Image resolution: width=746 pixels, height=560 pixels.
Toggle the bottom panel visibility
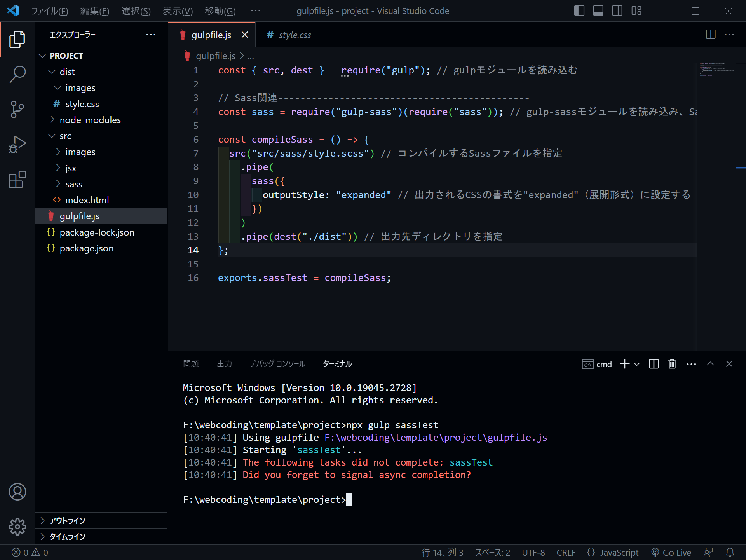click(598, 11)
